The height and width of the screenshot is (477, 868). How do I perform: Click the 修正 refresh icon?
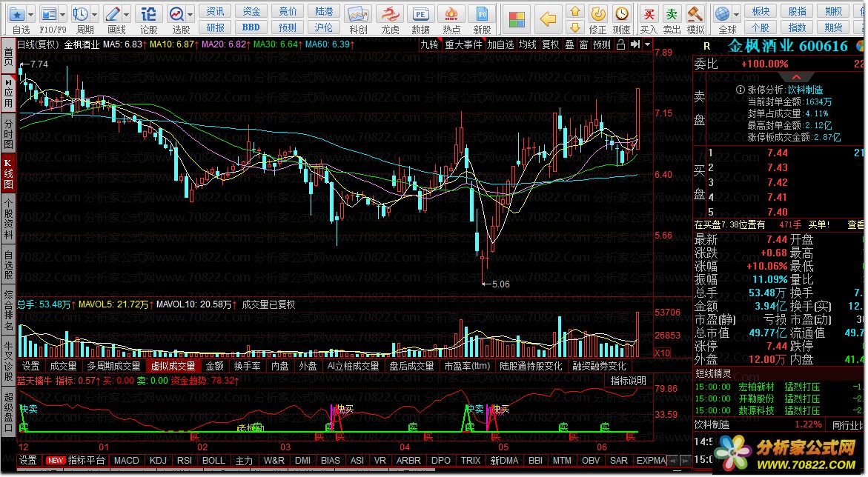point(598,14)
